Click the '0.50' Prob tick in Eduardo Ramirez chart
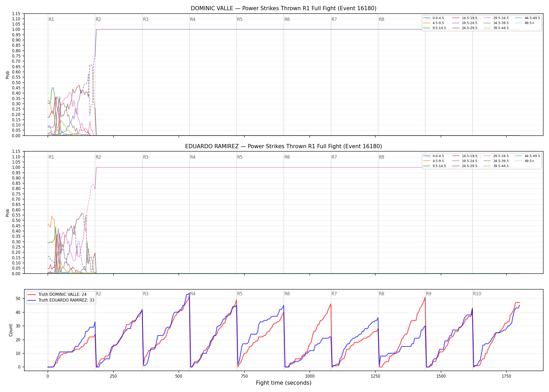 click(16, 221)
